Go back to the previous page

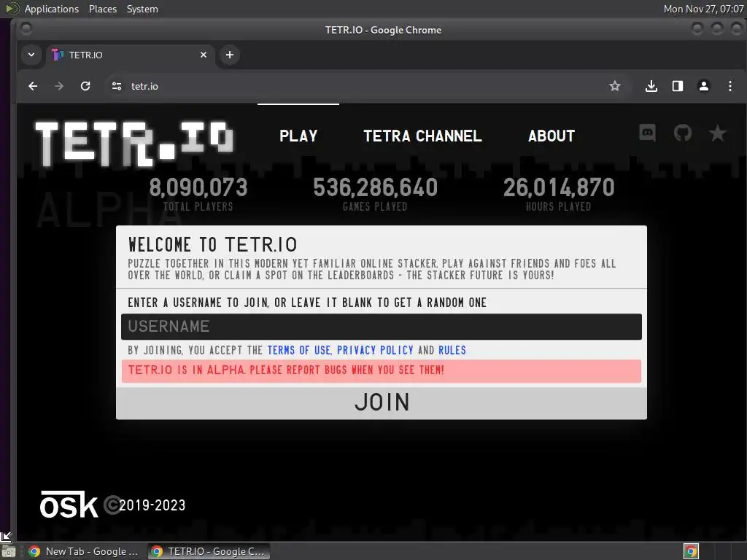click(33, 86)
